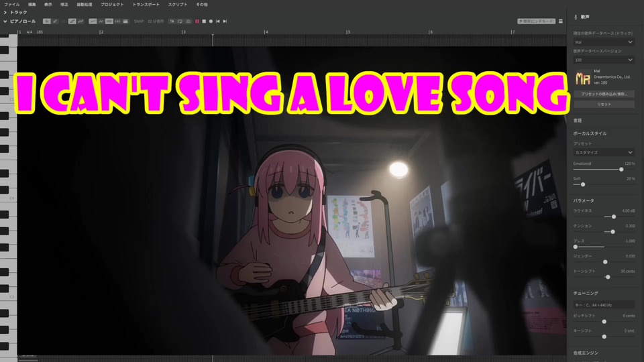Open the 編集 menu
The image size is (644, 362).
tap(32, 5)
